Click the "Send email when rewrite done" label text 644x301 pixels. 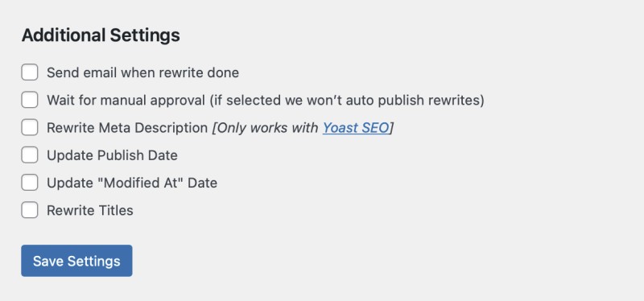click(x=142, y=72)
